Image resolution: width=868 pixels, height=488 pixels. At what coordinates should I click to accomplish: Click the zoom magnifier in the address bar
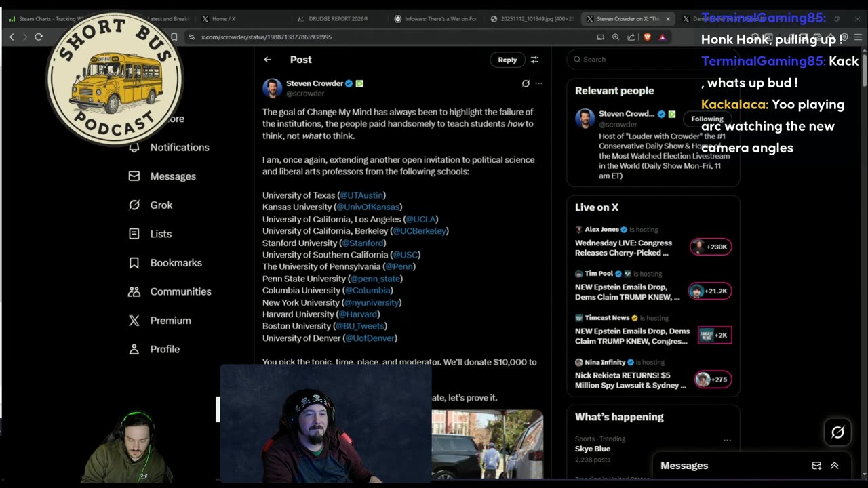(x=616, y=37)
